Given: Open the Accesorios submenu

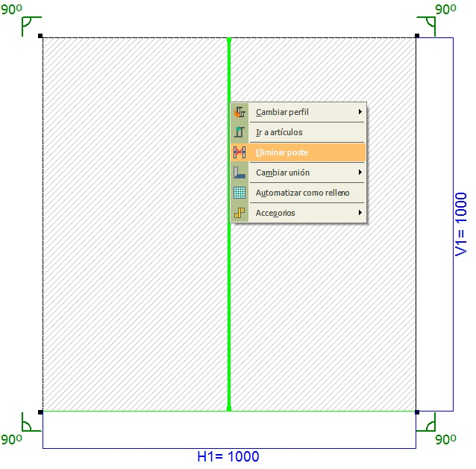Looking at the screenshot, I should 298,213.
